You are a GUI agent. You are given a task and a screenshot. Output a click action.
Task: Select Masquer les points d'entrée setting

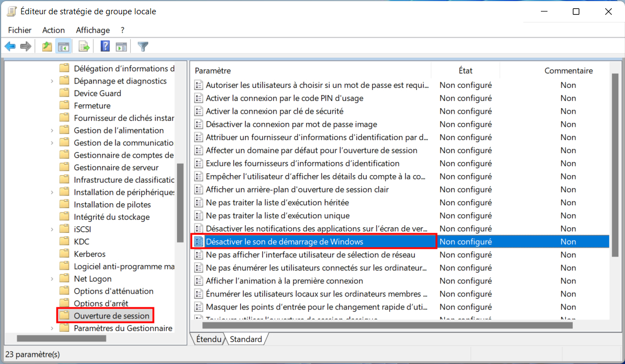pos(317,307)
